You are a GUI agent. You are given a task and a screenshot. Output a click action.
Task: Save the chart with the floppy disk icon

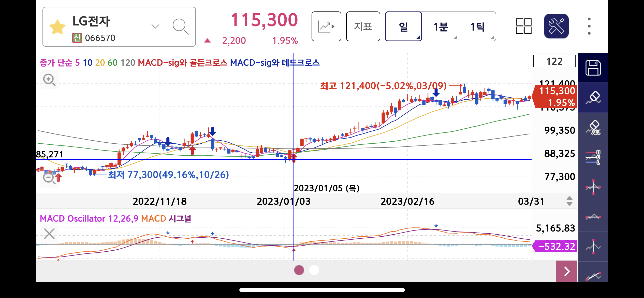[x=593, y=68]
